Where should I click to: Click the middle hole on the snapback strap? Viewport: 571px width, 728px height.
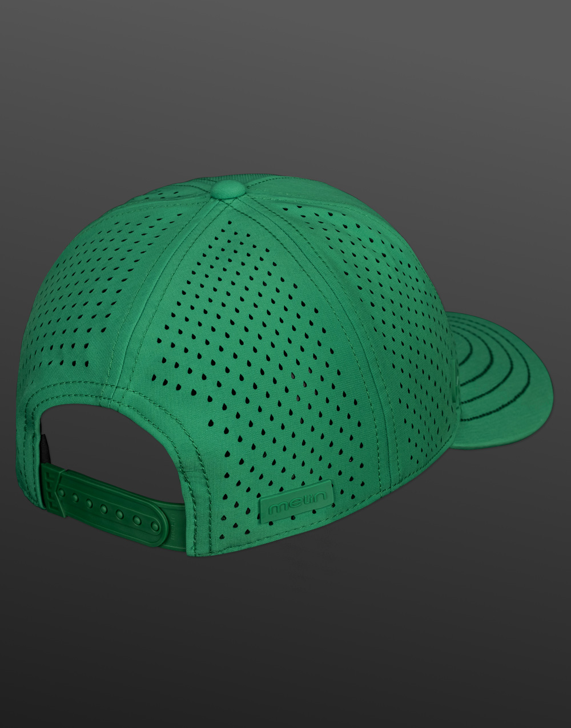click(104, 504)
